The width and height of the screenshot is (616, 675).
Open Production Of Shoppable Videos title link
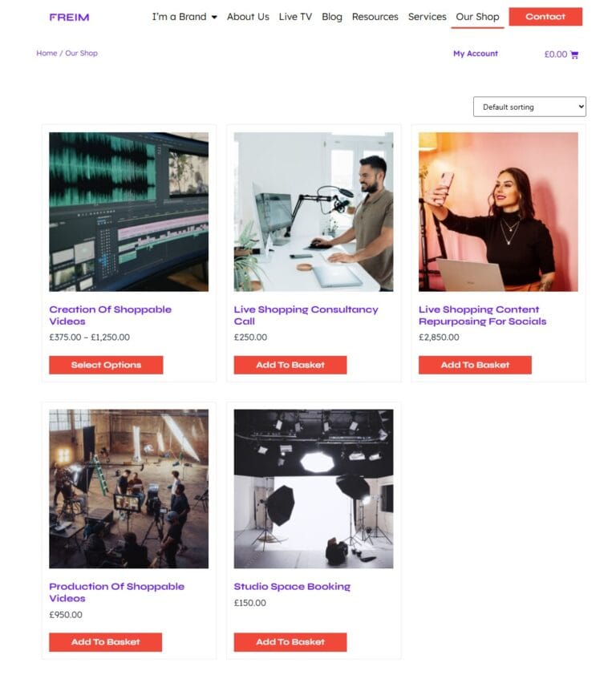117,592
